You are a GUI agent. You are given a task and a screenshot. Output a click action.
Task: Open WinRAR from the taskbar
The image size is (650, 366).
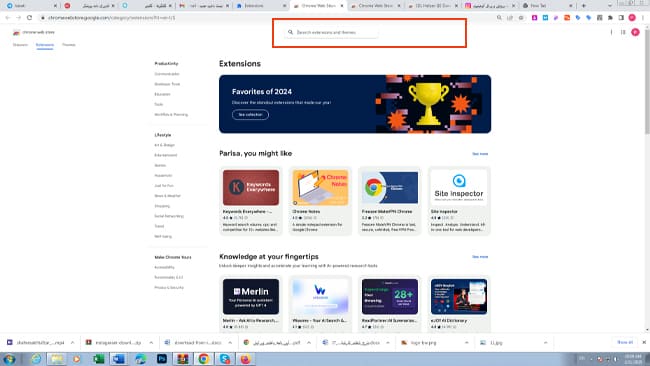coord(182,359)
